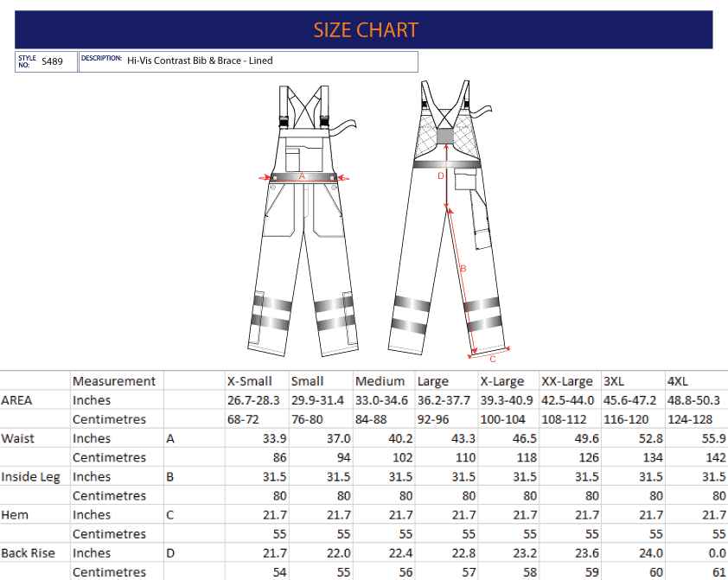Select area inches cell 48.8-50.3
This screenshot has width=728, height=580.
[696, 400]
